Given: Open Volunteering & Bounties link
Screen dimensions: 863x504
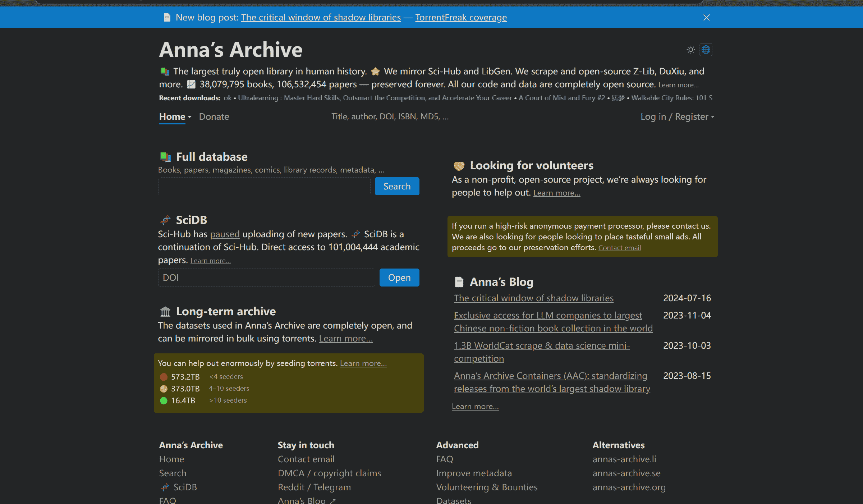Looking at the screenshot, I should point(487,487).
